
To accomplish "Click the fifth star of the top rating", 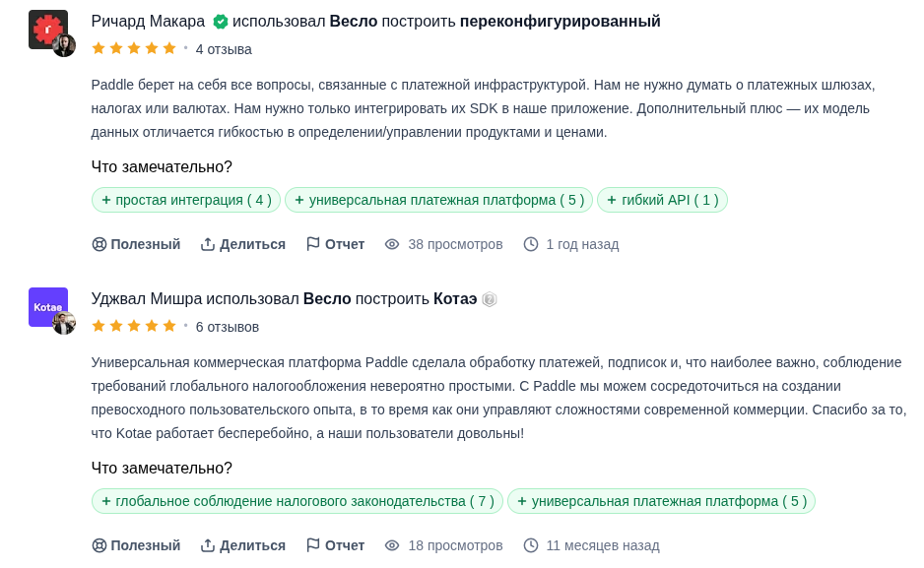I will point(167,47).
